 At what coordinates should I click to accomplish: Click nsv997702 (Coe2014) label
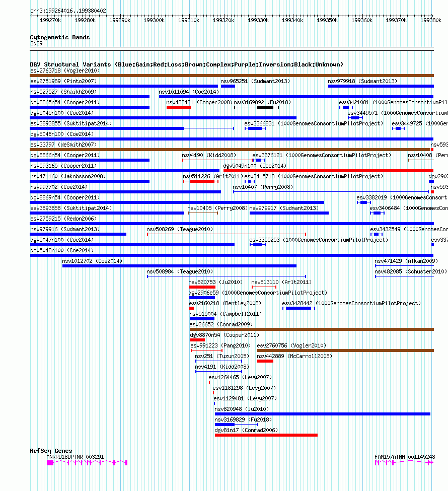coord(59,187)
